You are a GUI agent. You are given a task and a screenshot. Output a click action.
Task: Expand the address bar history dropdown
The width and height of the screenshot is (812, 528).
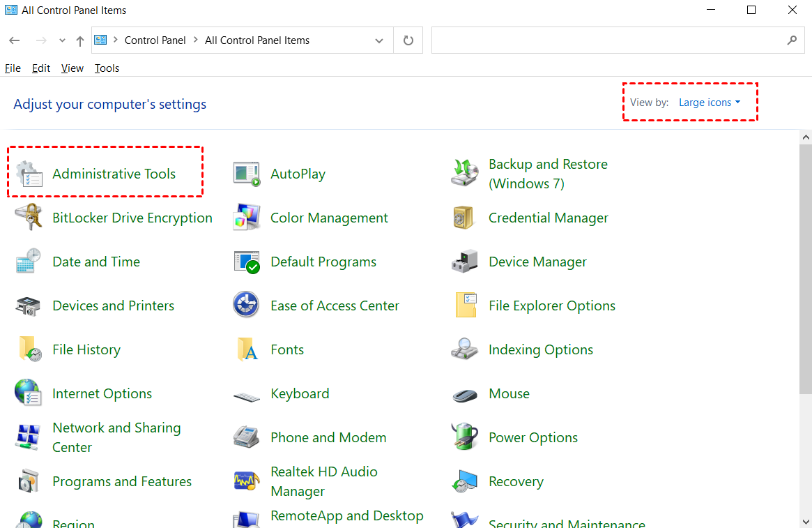pos(379,41)
